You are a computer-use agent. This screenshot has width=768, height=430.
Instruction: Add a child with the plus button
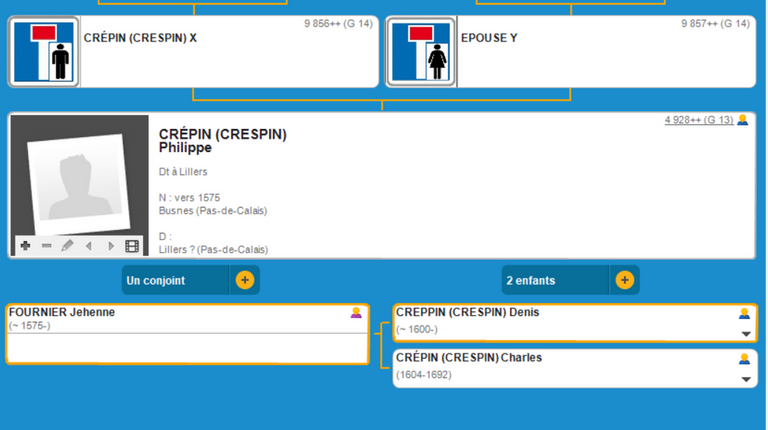tap(624, 280)
